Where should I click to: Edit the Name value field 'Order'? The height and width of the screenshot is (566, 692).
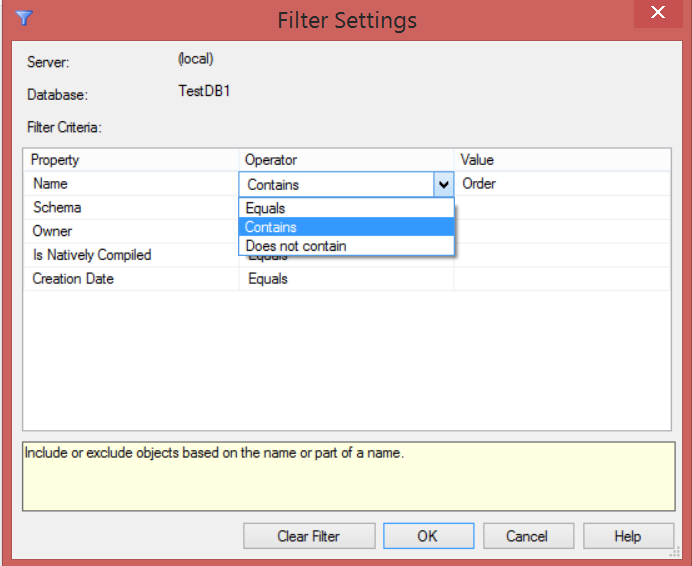pyautogui.click(x=560, y=184)
